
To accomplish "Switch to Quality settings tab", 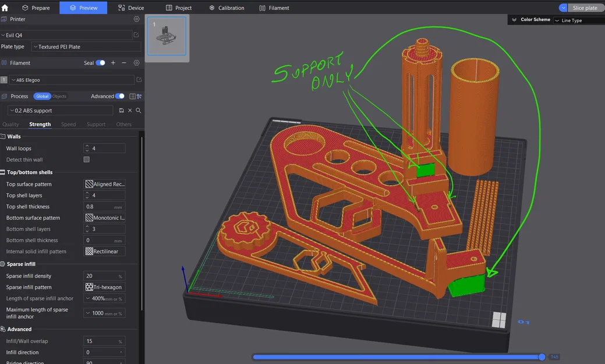I will point(10,124).
